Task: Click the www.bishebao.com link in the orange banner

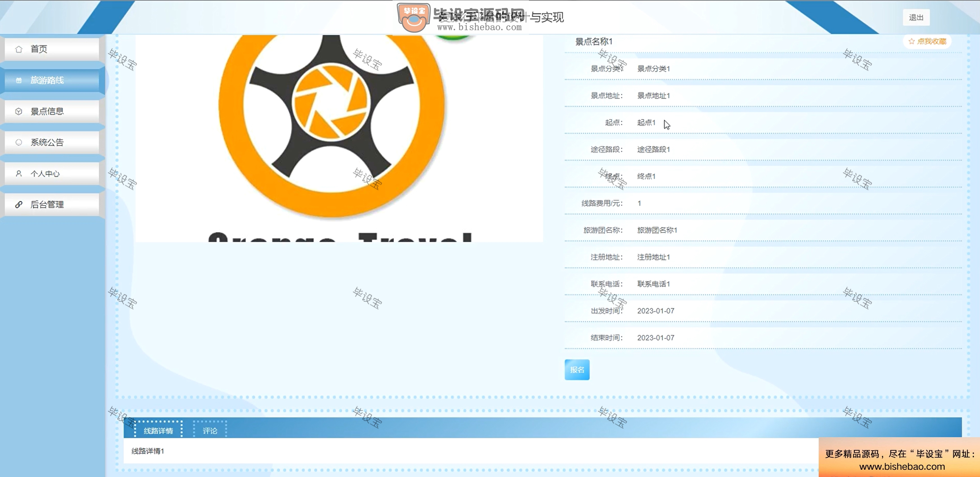Action: (902, 467)
